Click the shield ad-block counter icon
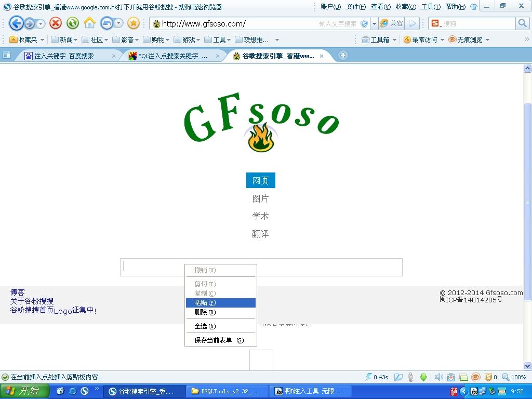Viewport: 532px width, 399px height. point(491,377)
